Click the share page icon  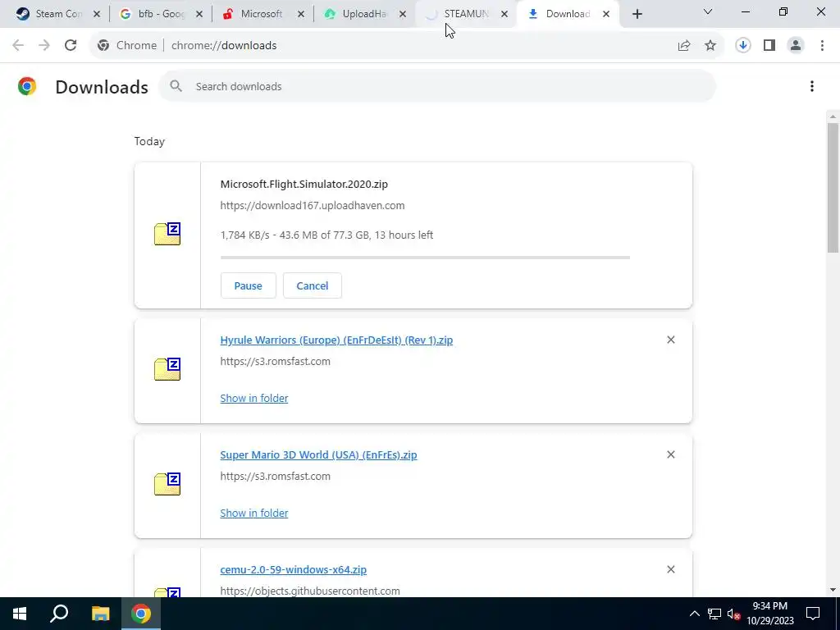[x=684, y=46]
